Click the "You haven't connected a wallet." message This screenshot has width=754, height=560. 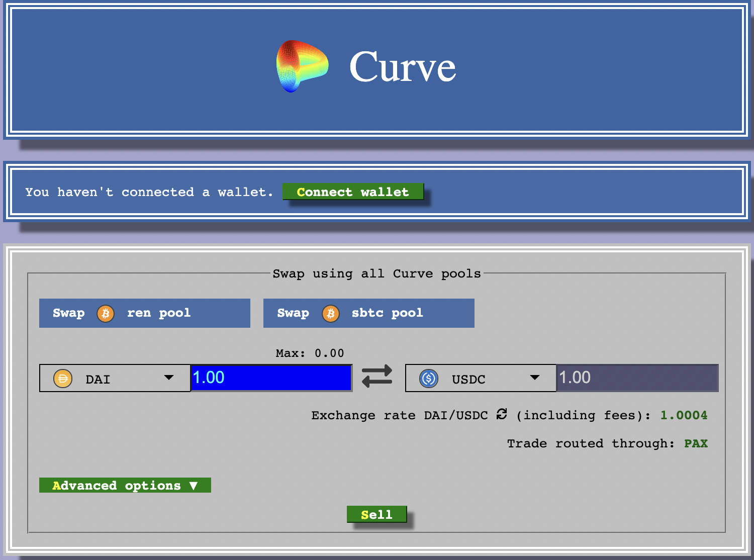point(149,192)
